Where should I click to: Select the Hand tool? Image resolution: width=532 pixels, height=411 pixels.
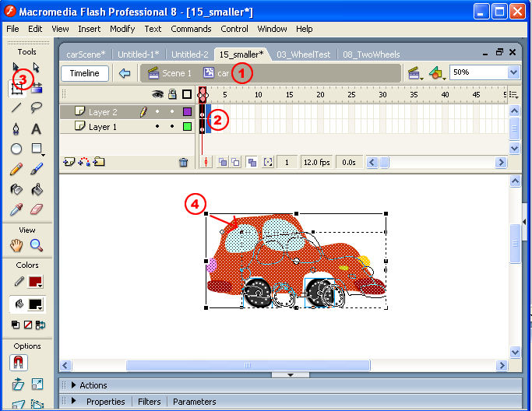16,245
